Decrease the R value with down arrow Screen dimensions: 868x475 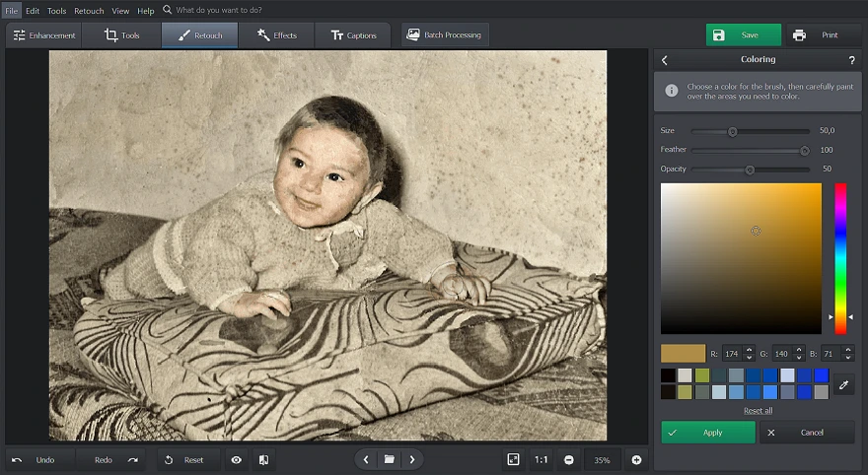click(x=749, y=357)
